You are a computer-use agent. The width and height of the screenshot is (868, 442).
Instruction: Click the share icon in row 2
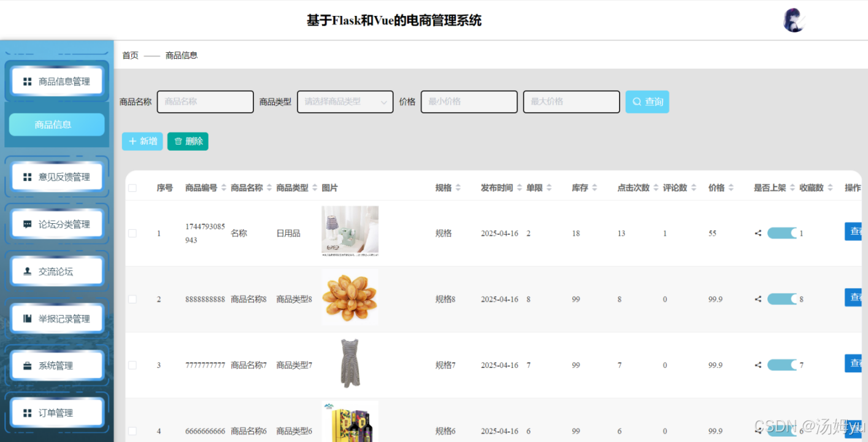tap(758, 299)
